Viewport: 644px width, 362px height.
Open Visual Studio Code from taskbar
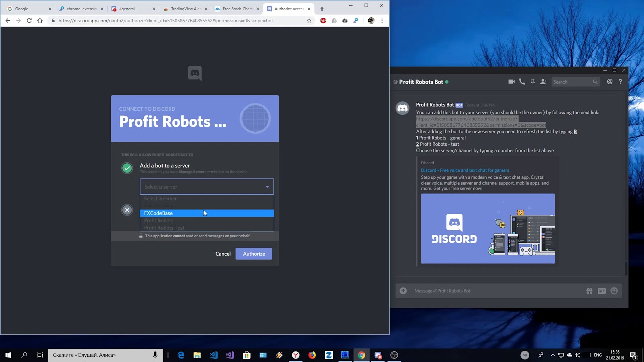click(x=214, y=355)
